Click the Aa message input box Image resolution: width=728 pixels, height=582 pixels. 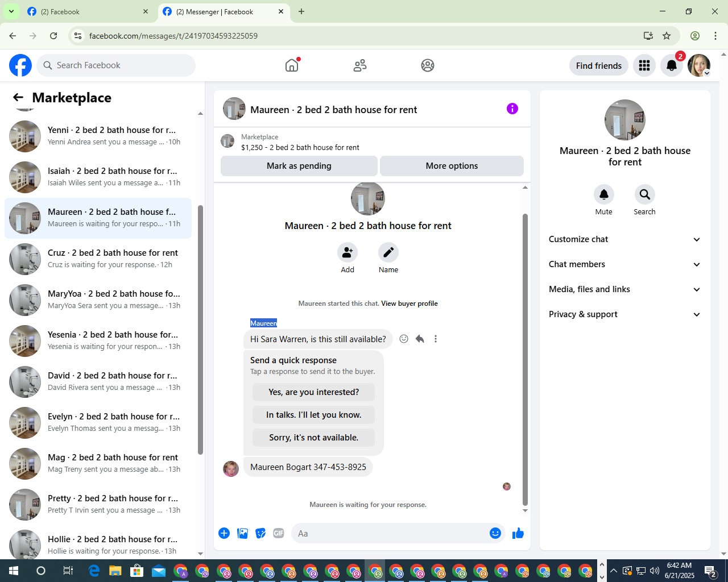(x=398, y=533)
